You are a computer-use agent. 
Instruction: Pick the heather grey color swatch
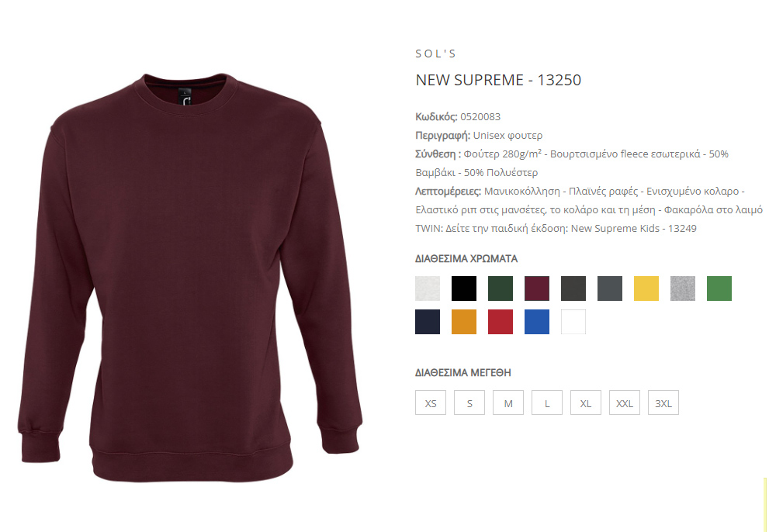click(x=683, y=288)
